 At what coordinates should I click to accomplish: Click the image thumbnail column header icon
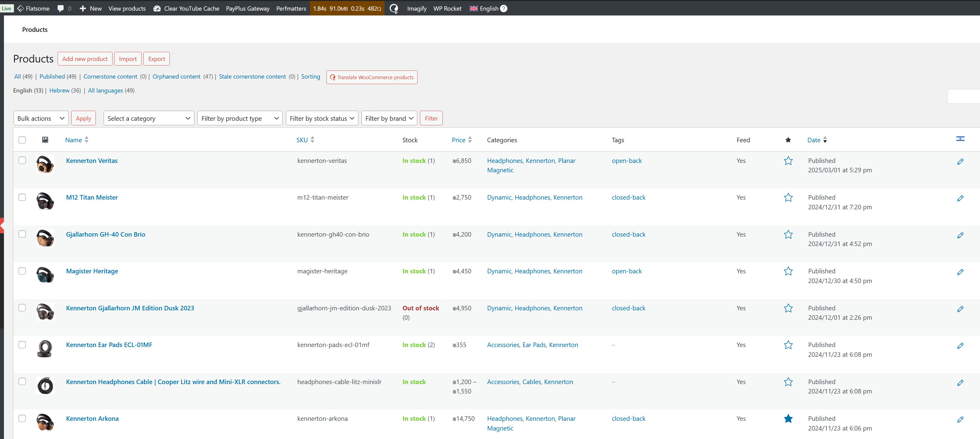[x=45, y=140]
